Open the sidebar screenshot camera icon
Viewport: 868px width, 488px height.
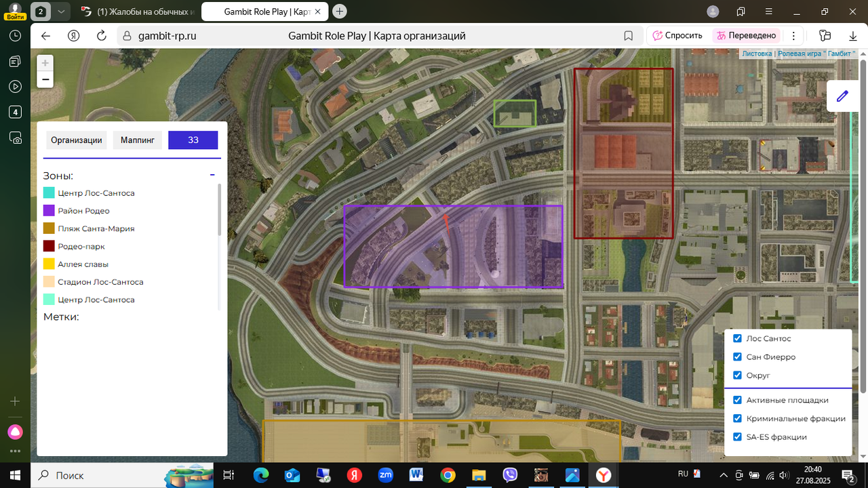(x=15, y=138)
